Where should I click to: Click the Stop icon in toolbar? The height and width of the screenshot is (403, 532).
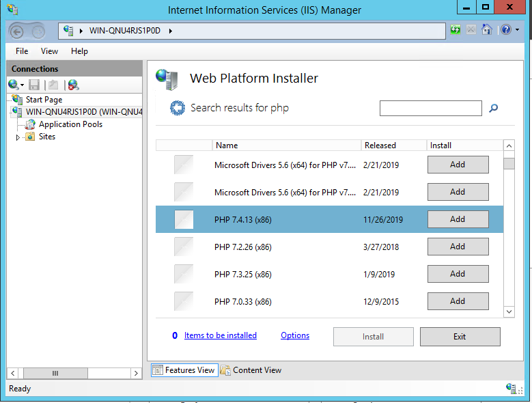(x=471, y=30)
